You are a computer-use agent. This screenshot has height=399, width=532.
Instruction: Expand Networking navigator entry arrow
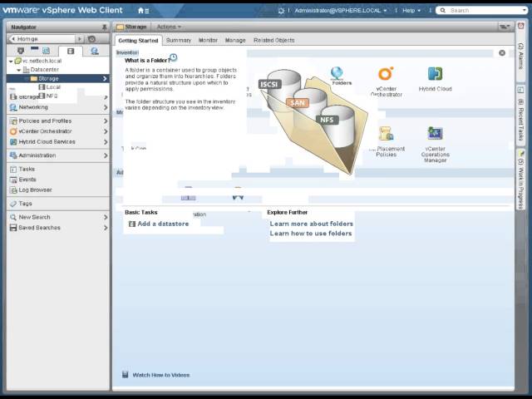point(106,107)
